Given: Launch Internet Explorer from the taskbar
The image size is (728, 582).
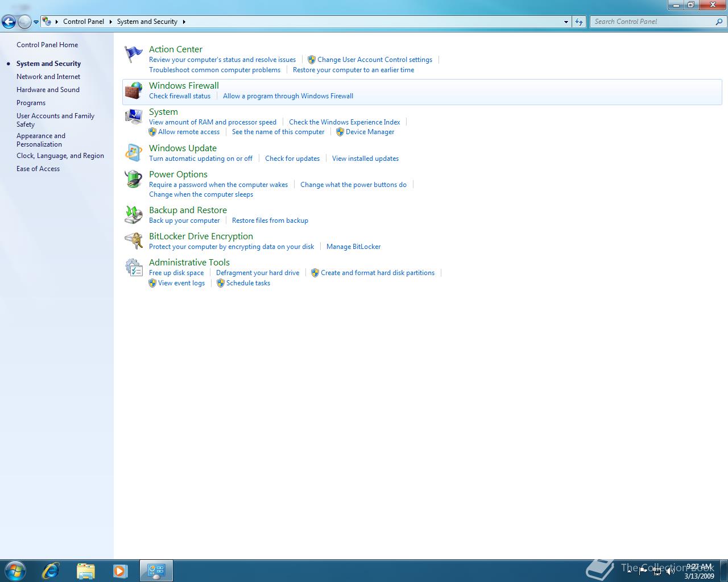Looking at the screenshot, I should pos(51,571).
